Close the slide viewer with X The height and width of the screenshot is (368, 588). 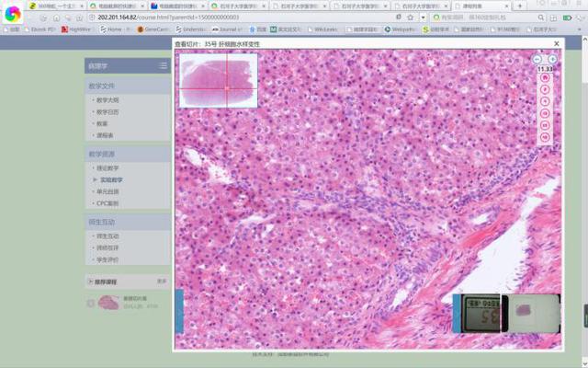click(557, 43)
